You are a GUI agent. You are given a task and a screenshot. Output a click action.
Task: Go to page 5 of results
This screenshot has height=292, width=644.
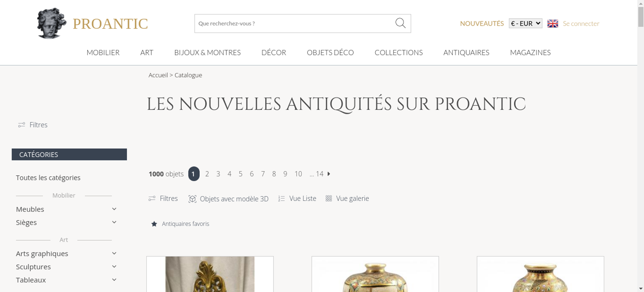241,174
